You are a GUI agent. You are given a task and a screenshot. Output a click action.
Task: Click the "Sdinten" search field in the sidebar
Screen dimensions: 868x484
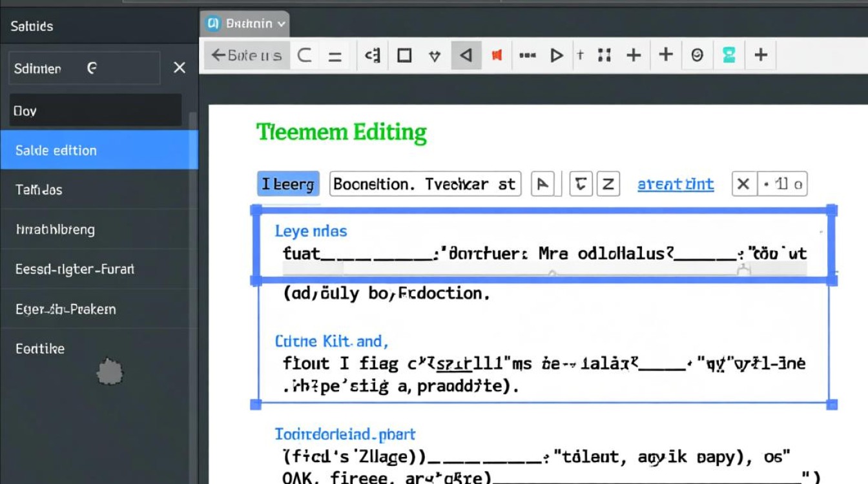pyautogui.click(x=84, y=68)
